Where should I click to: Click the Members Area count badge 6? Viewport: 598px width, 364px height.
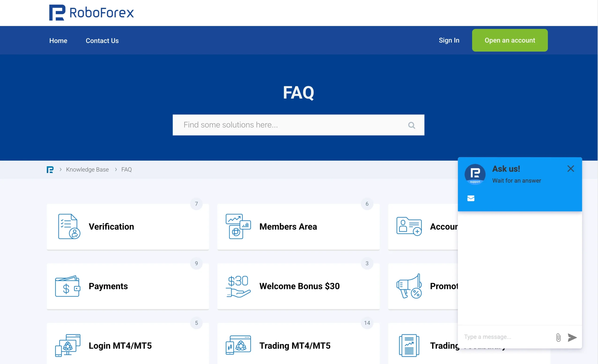point(367,204)
